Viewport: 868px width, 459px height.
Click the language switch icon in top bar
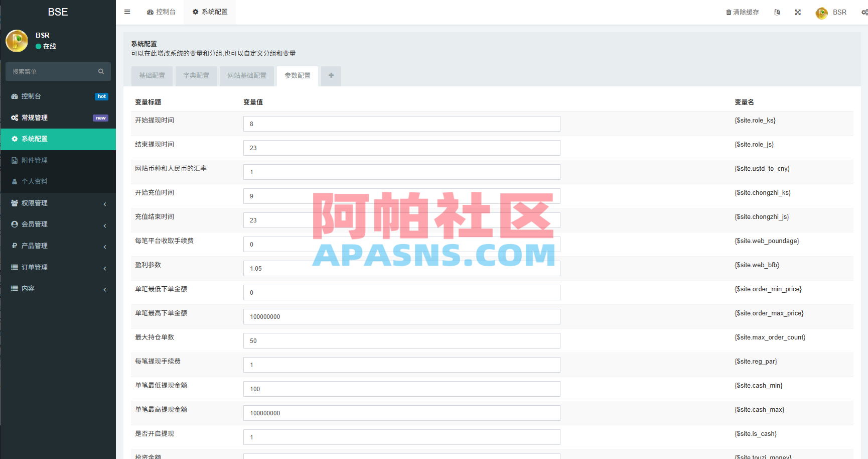coord(777,12)
